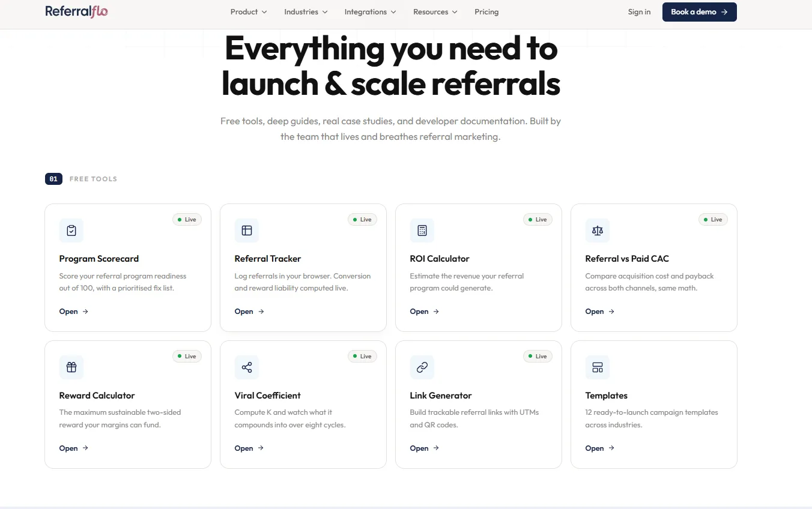Click the Link Generator chain icon
Image resolution: width=812 pixels, height=509 pixels.
[x=422, y=367]
